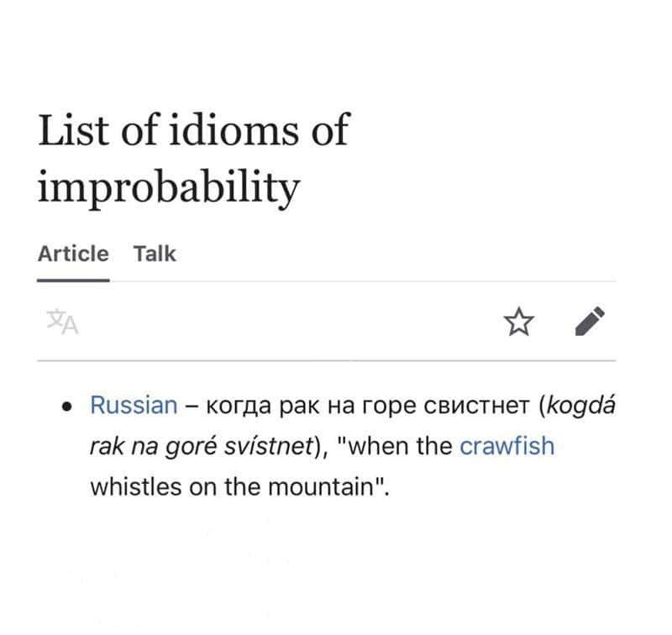Click the text 'whistles on the mountain'
The height and width of the screenshot is (635, 672).
[234, 486]
